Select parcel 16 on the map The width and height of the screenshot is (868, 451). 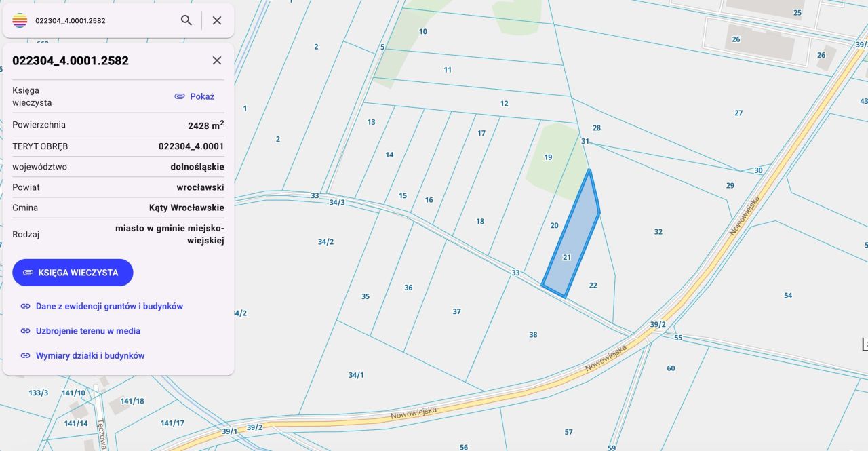coord(429,200)
